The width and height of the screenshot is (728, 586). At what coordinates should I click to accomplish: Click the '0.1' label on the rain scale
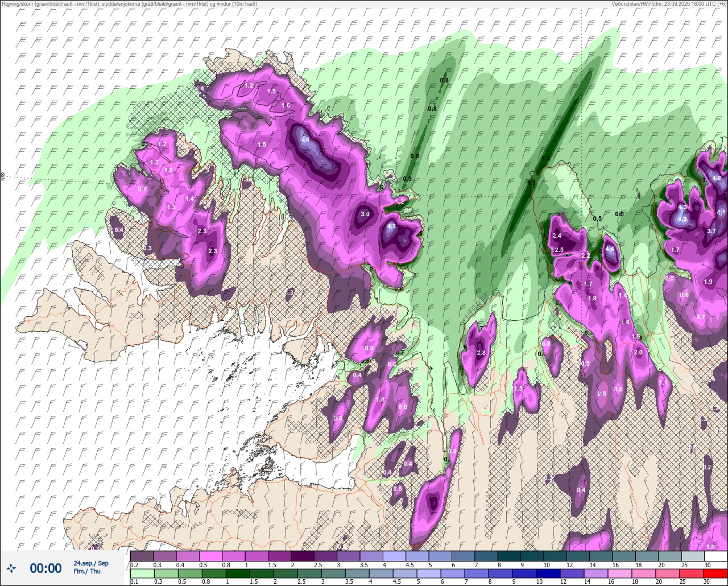134,582
